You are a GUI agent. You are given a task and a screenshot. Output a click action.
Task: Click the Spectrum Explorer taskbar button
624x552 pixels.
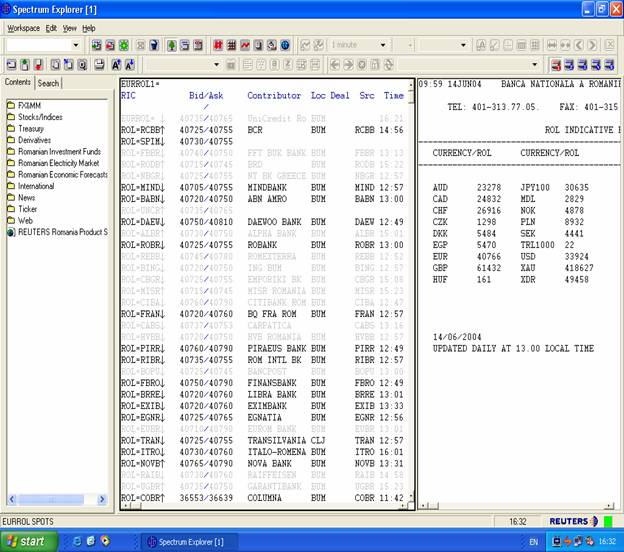[x=190, y=542]
